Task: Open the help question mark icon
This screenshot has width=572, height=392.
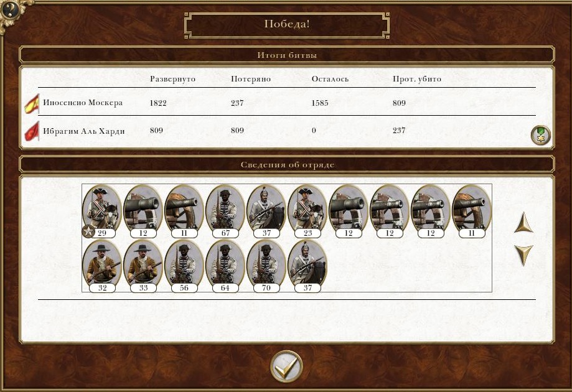Action: (9, 9)
